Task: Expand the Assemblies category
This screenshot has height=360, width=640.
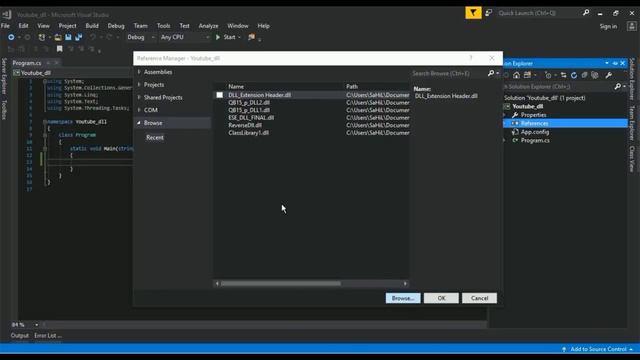Action: point(139,72)
